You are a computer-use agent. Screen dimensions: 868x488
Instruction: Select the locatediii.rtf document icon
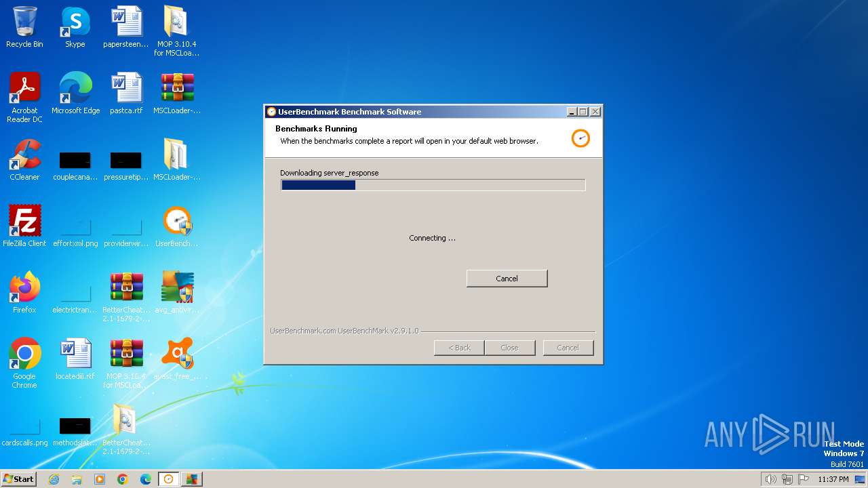(x=75, y=359)
